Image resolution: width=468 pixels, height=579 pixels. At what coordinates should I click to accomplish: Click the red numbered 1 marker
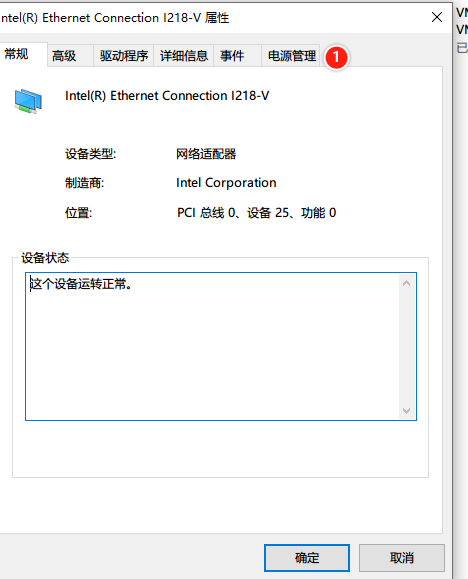[x=336, y=57]
